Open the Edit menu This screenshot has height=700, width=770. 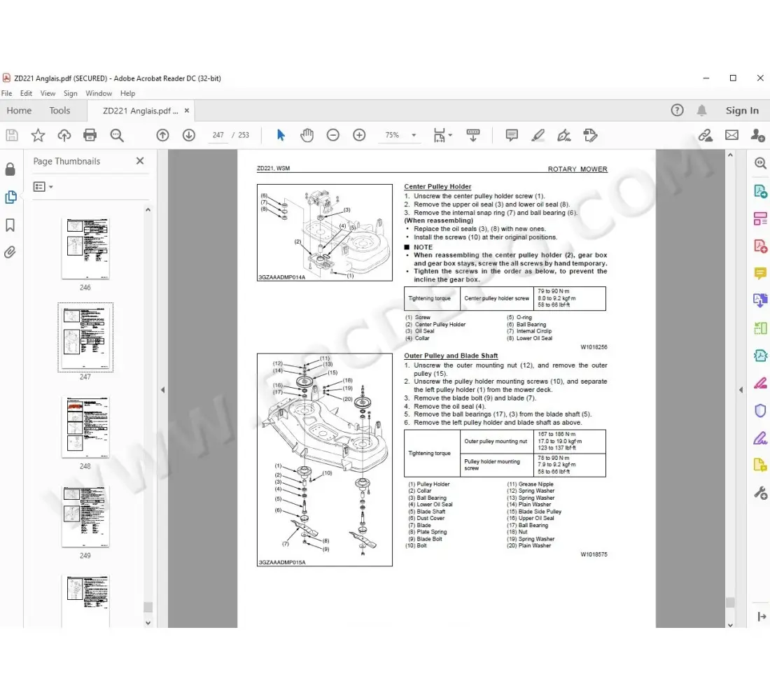(x=26, y=93)
